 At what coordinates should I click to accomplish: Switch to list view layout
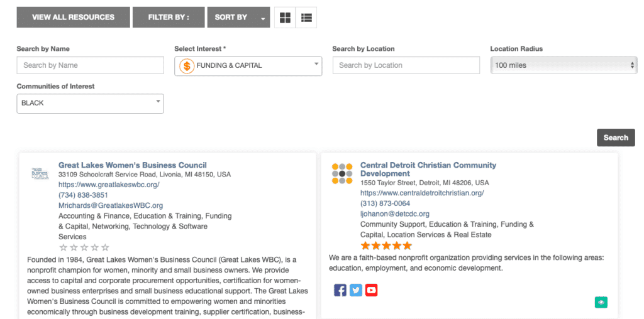[x=306, y=18]
